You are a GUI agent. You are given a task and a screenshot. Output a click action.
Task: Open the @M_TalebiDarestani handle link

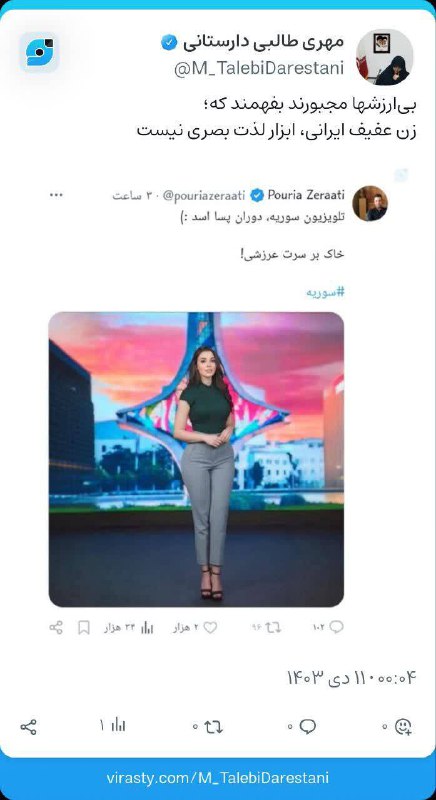259,69
